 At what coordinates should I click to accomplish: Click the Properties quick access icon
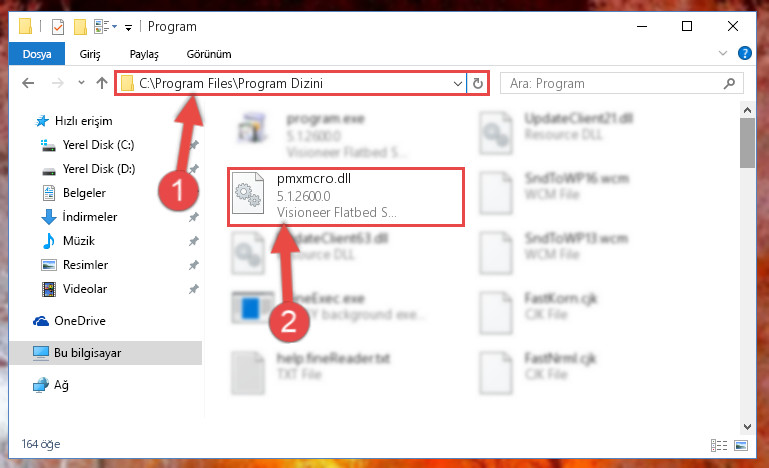tap(57, 26)
